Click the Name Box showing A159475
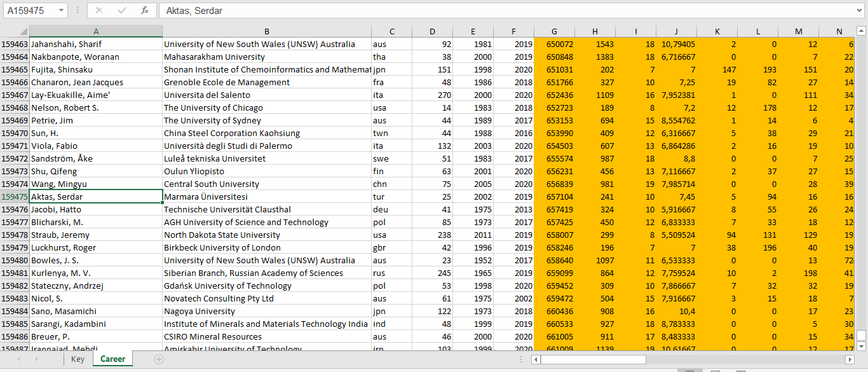 [29, 11]
